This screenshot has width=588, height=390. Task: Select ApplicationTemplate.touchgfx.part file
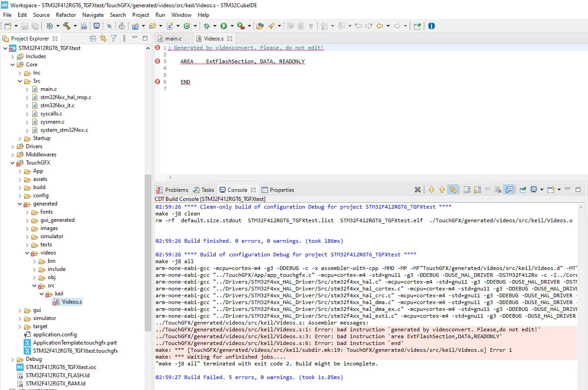coord(75,343)
